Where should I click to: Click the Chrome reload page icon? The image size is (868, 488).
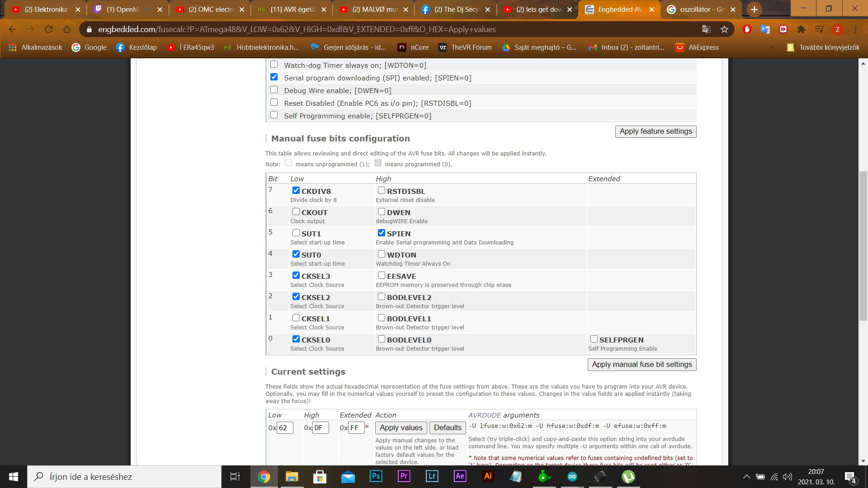[48, 29]
